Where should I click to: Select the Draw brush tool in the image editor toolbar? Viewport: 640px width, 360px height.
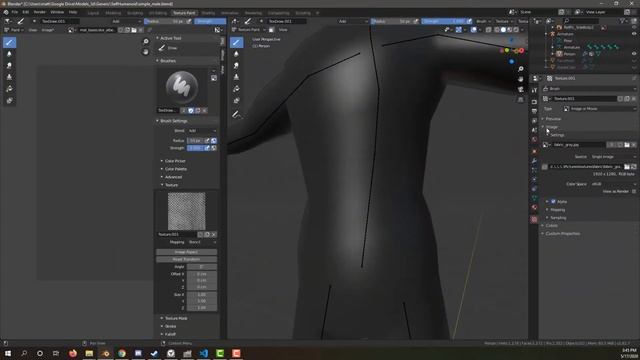pos(9,42)
